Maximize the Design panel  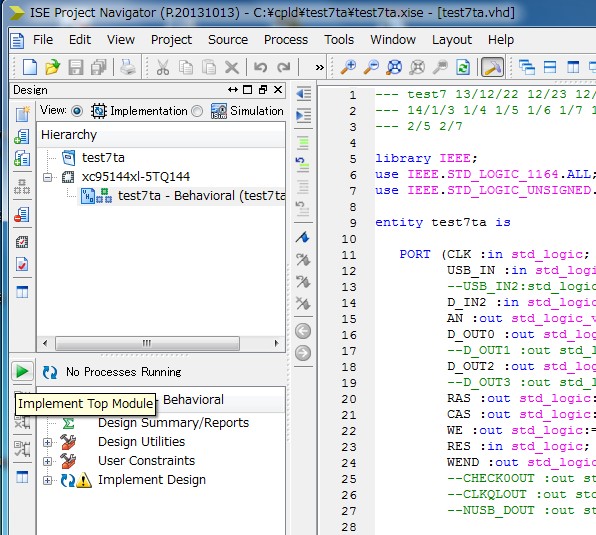click(x=247, y=90)
